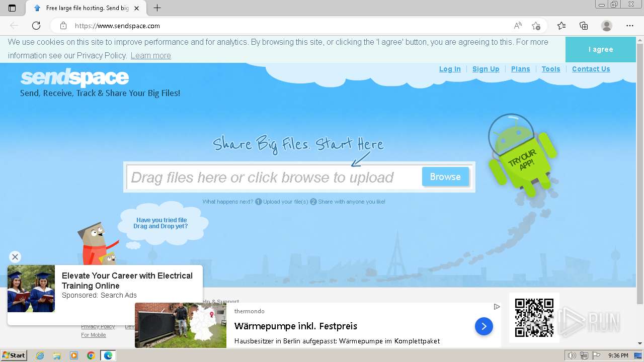Image resolution: width=644 pixels, height=362 pixels.
Task: Open network icon in system tray
Action: click(x=584, y=355)
